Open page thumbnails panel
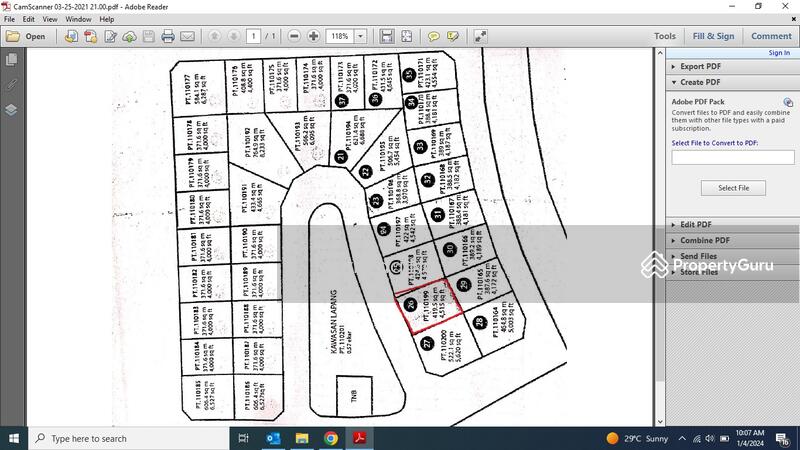Screen dimensions: 800x450 click(11, 61)
